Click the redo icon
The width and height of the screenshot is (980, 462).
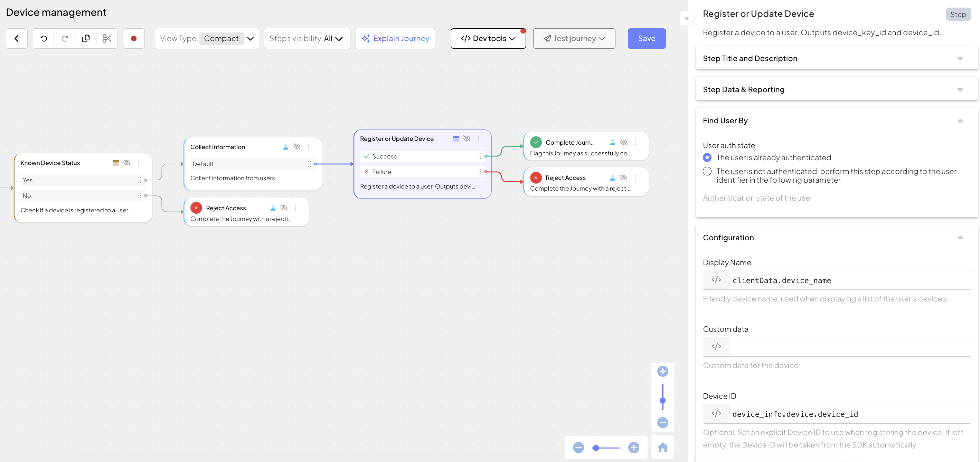[x=65, y=38]
